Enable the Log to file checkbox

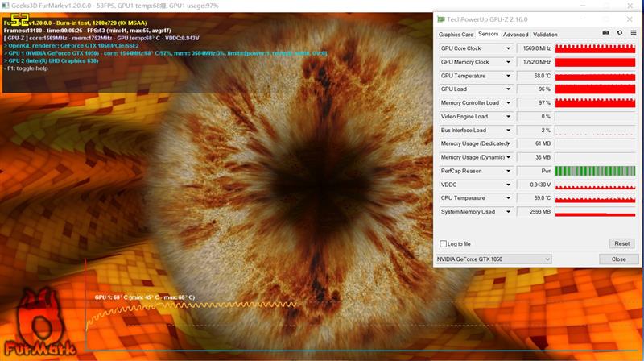point(444,243)
